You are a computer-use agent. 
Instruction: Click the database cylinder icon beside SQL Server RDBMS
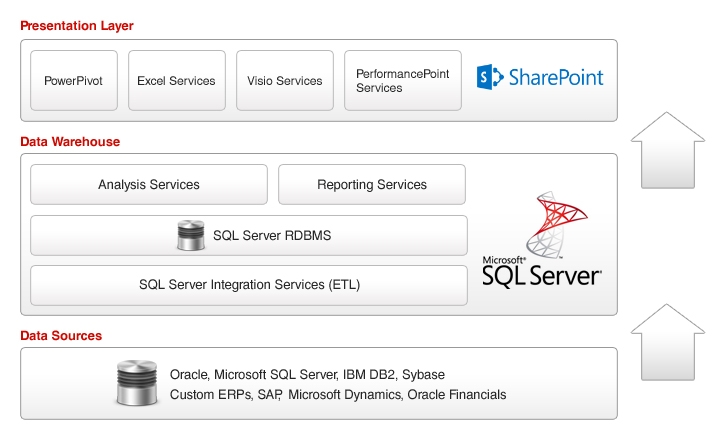[x=190, y=235]
